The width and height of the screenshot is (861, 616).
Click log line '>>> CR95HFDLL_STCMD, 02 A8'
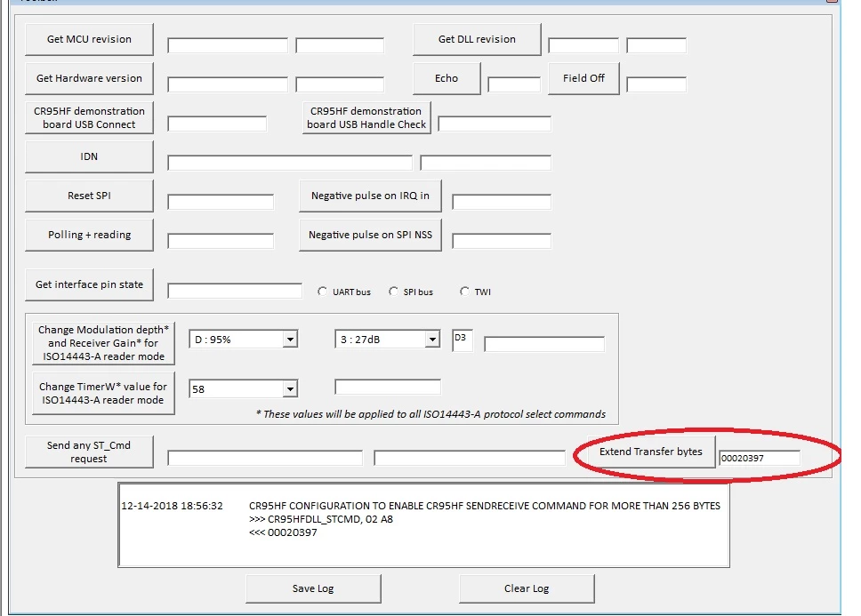click(321, 519)
